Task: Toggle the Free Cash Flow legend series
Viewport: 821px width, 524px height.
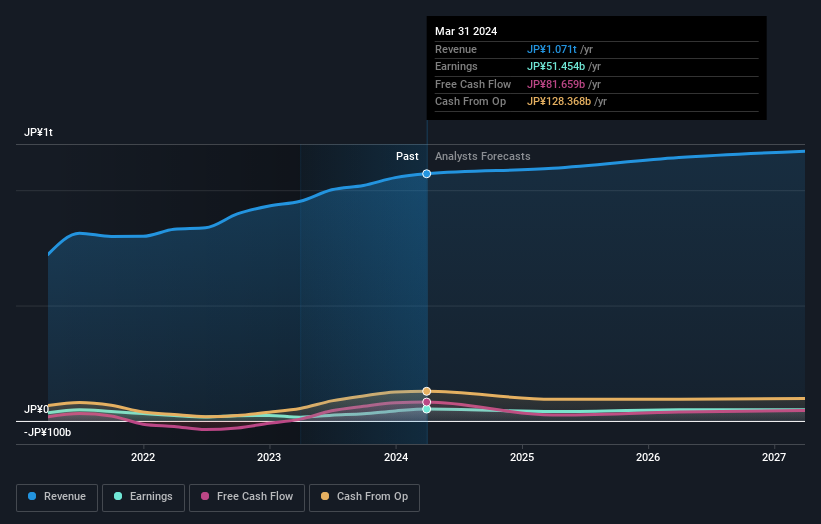Action: pyautogui.click(x=247, y=497)
